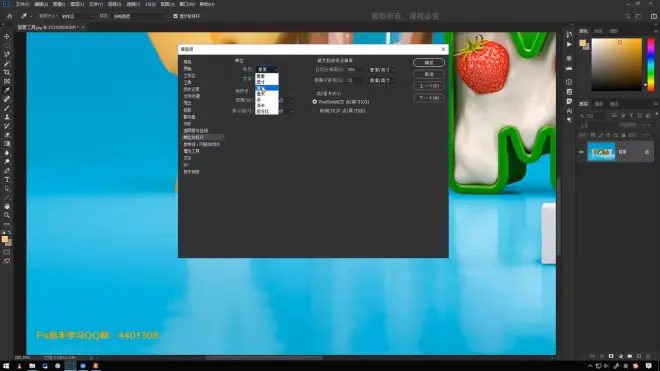The width and height of the screenshot is (660, 371).
Task: Choose 百分比 from the ruler units list
Action: 266,112
